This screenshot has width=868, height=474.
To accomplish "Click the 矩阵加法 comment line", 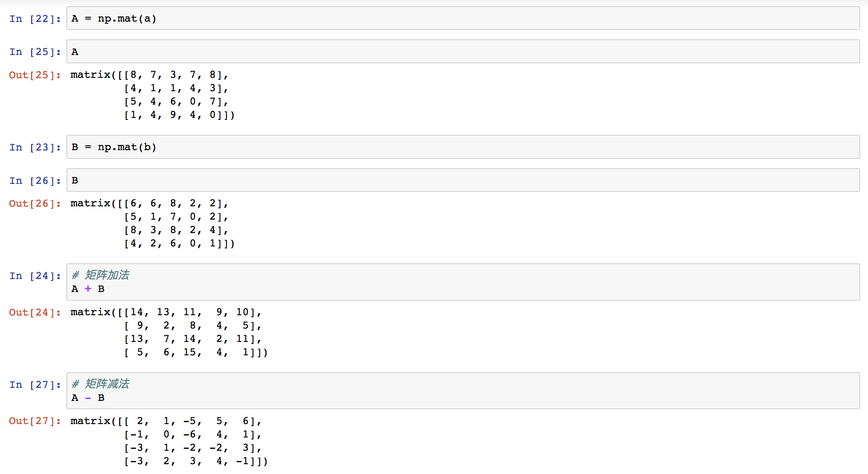I will pyautogui.click(x=101, y=275).
